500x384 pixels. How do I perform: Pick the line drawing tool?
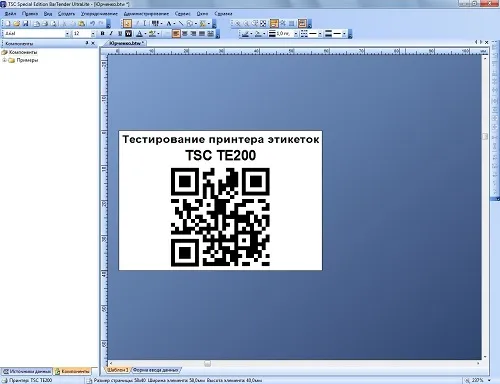coord(181,23)
